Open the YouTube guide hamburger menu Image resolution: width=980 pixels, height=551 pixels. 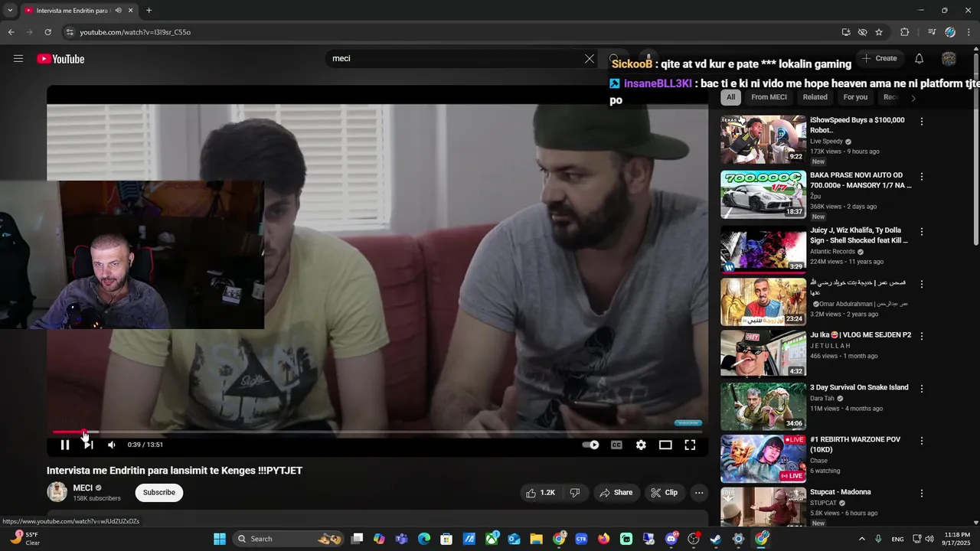click(18, 59)
